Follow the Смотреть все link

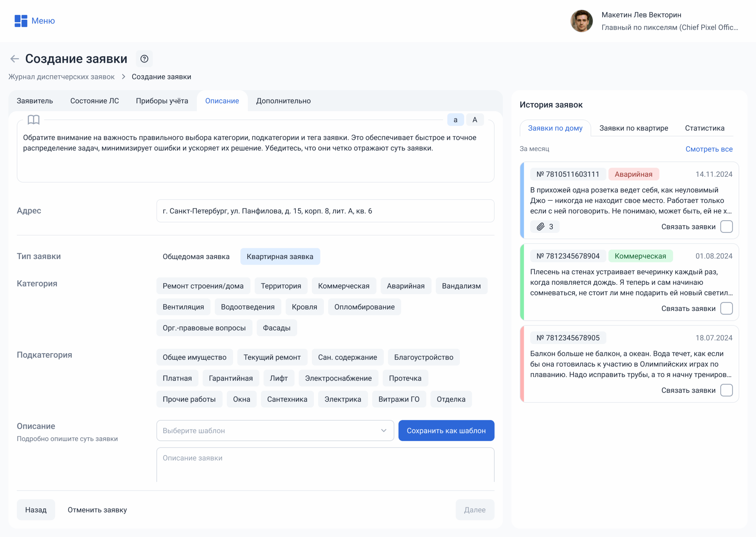(709, 149)
